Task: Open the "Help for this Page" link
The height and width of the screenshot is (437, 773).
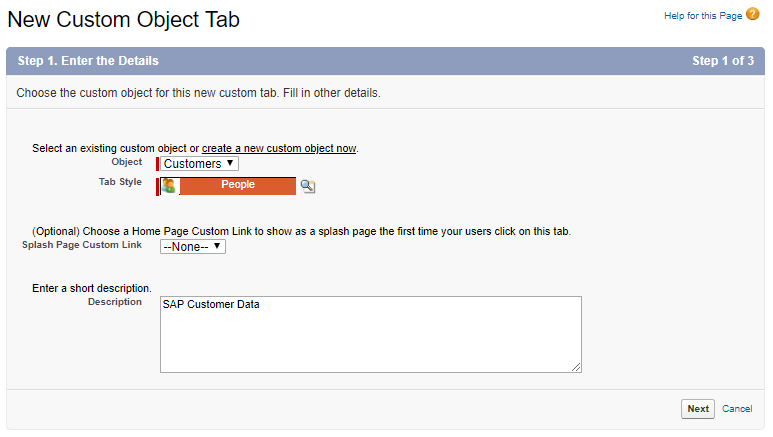Action: [x=703, y=16]
